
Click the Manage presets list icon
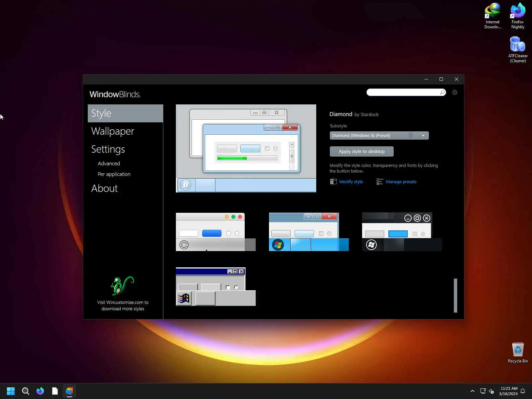[x=380, y=182]
